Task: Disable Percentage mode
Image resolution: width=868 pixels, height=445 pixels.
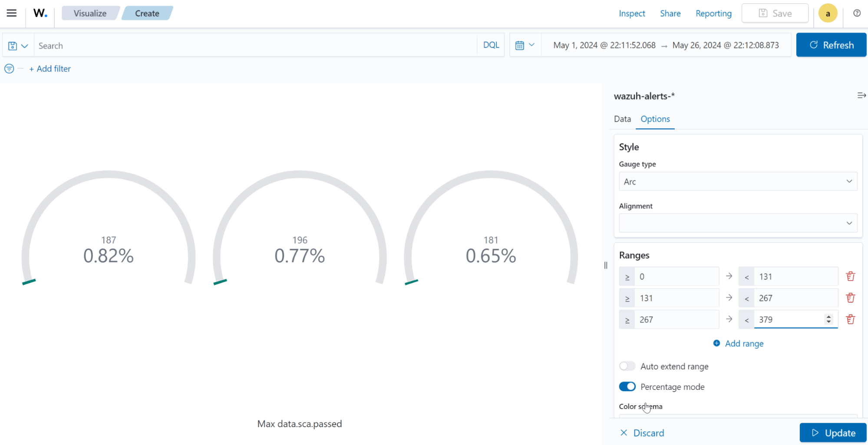Action: (x=627, y=386)
